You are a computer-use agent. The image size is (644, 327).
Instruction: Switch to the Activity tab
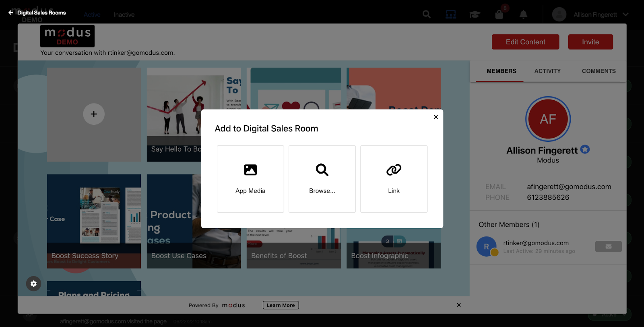[x=547, y=71]
